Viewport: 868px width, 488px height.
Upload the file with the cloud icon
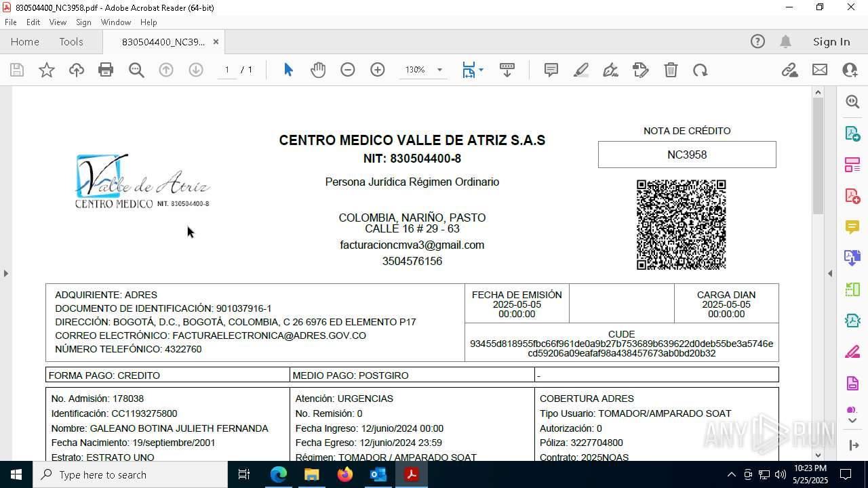[77, 70]
